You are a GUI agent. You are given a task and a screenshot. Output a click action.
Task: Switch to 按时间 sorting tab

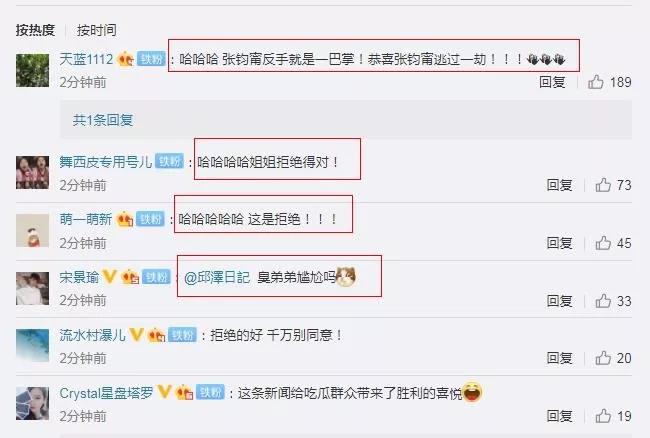[96, 30]
